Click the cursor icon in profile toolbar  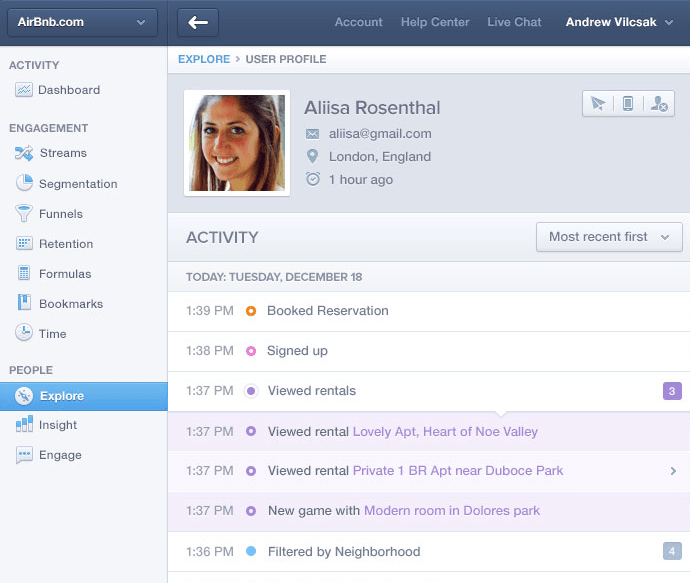(x=598, y=104)
